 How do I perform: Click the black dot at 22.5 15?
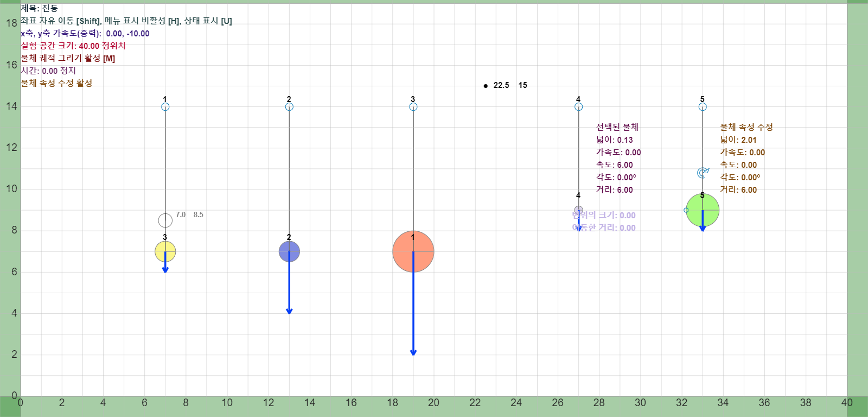(486, 86)
